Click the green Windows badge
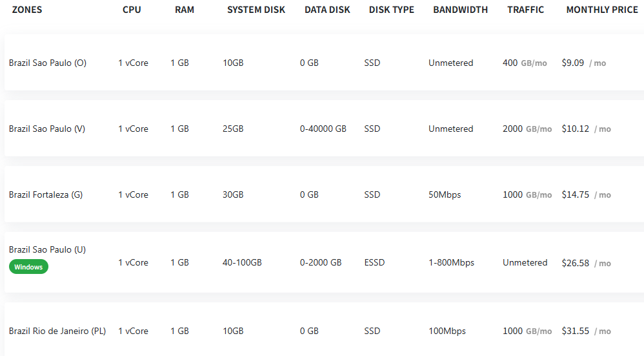Image resolution: width=644 pixels, height=356 pixels. click(x=28, y=267)
